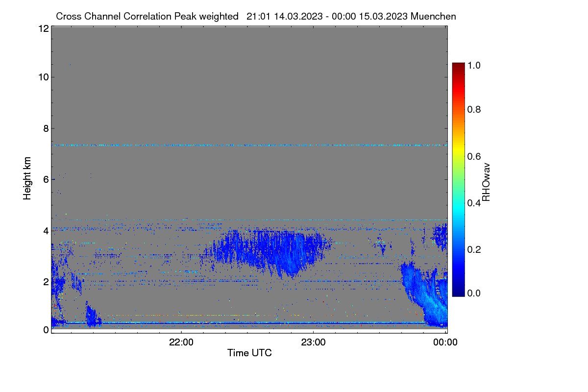
Task: Click the dark red top of colorbar
Action: tap(458, 65)
